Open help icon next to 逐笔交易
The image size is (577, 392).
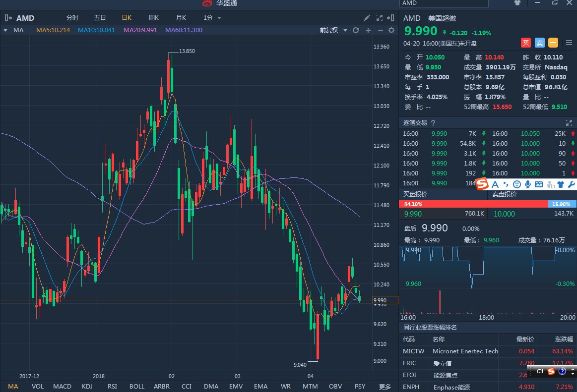tap(433, 123)
